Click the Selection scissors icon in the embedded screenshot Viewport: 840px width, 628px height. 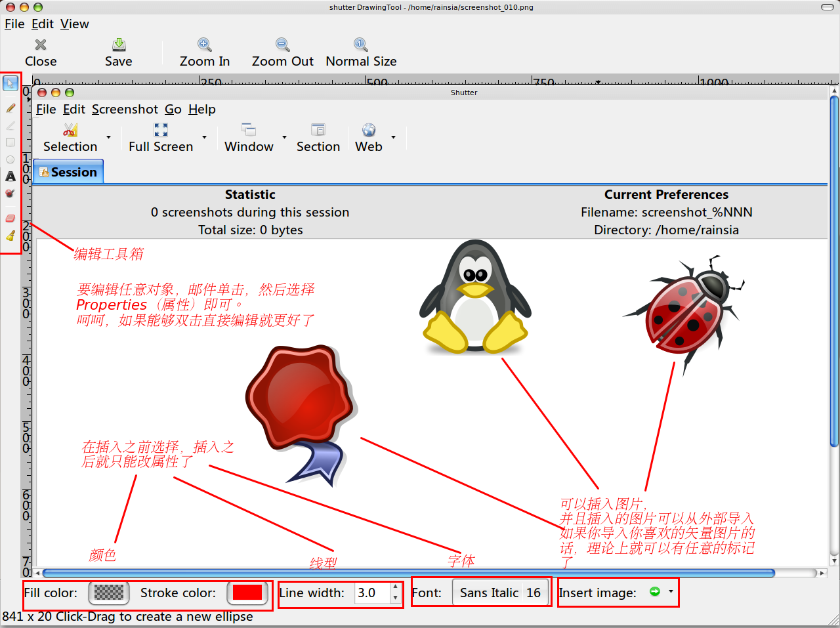[x=70, y=130]
